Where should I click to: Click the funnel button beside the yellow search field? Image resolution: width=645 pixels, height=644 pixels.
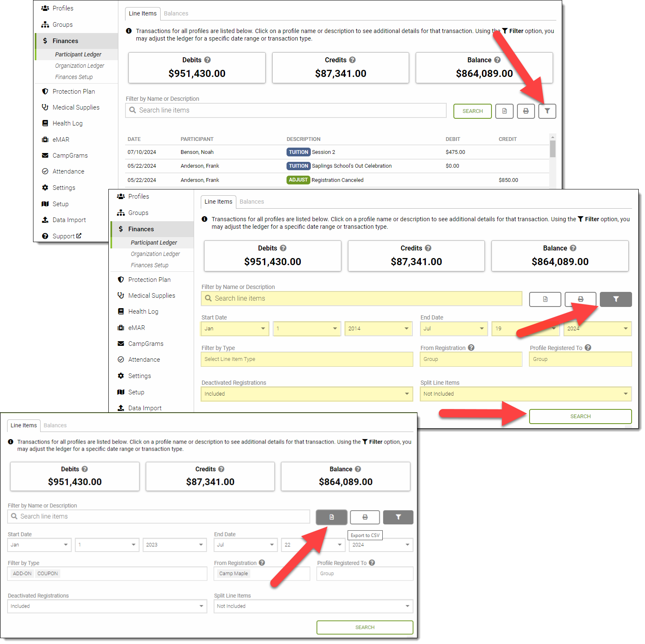click(x=615, y=299)
